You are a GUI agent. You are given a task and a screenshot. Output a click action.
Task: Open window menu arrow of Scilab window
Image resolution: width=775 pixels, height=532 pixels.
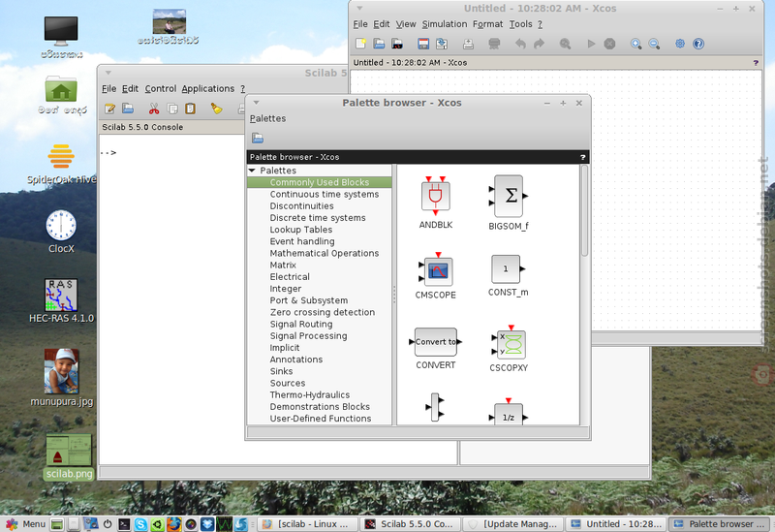108,73
